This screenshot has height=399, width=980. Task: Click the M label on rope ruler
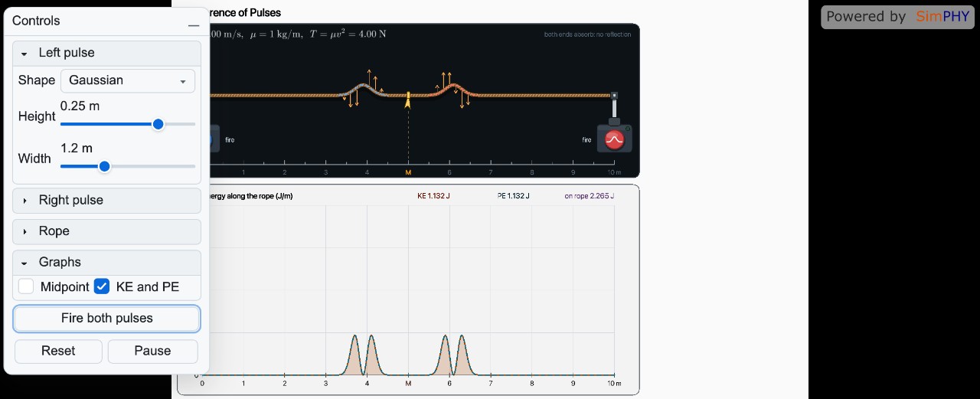pyautogui.click(x=408, y=172)
